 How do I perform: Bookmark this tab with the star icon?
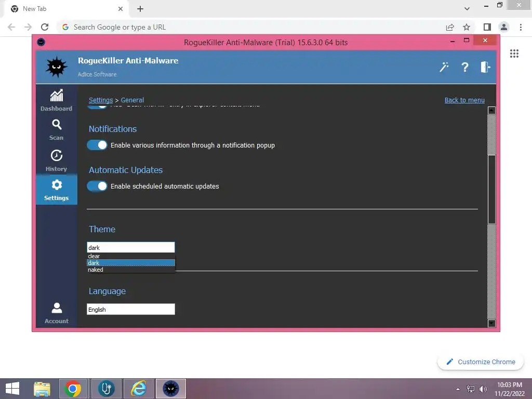point(467,27)
